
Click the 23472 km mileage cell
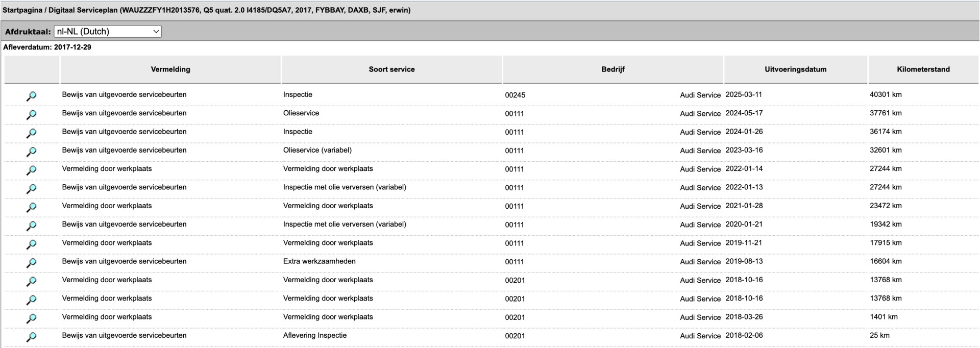(x=886, y=206)
